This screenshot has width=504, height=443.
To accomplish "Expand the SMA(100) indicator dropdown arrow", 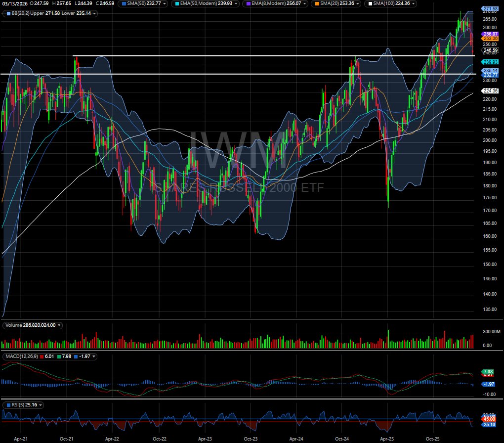I will 414,3.
